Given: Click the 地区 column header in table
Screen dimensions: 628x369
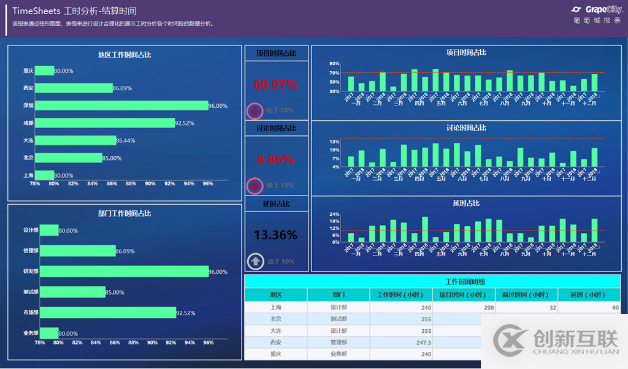Looking at the screenshot, I should [276, 295].
